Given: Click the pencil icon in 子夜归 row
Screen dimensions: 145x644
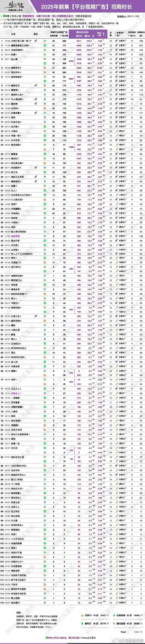Looking at the screenshot, I should (x=116, y=131).
